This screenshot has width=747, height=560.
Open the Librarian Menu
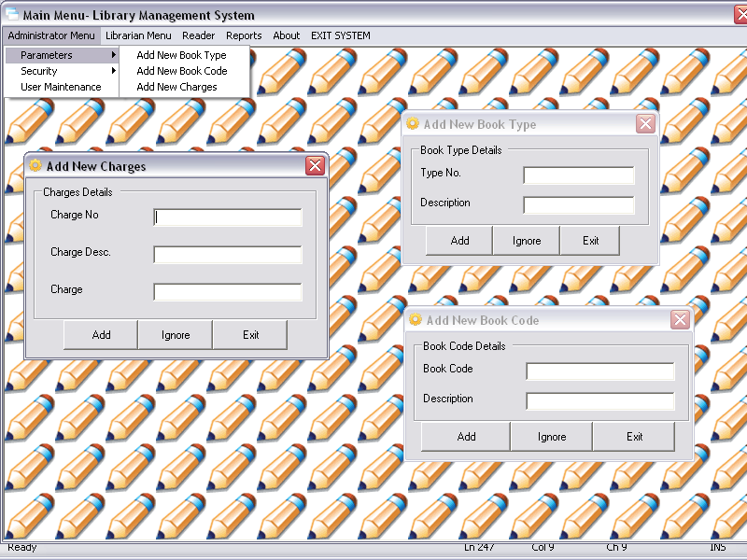(138, 35)
